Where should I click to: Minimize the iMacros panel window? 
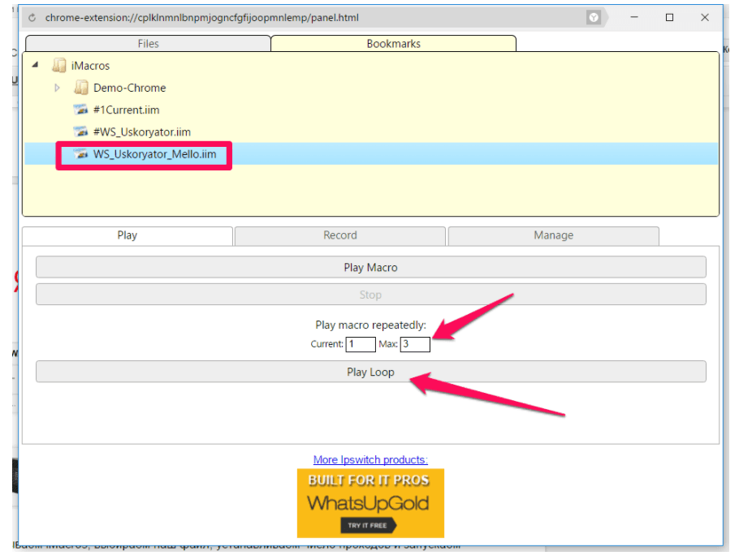click(634, 17)
